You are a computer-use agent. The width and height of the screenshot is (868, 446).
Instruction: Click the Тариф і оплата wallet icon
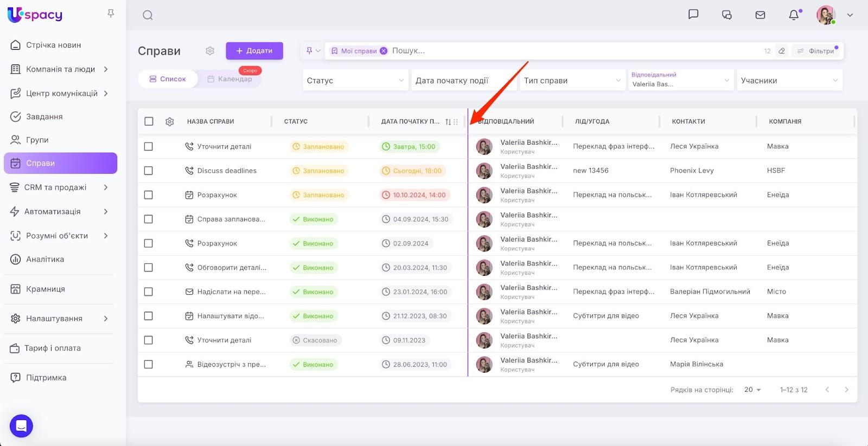[15, 348]
